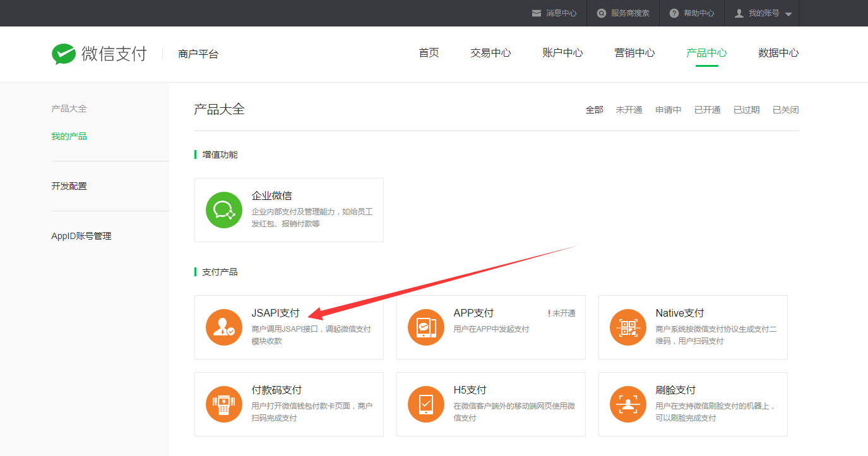This screenshot has height=456, width=868.
Task: Click the WeChat Pay logo
Action: 99,54
